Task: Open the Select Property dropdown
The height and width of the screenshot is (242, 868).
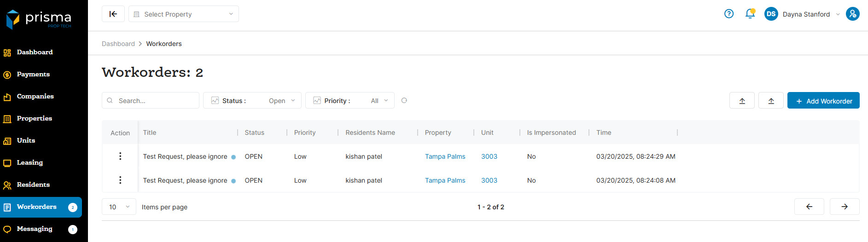Action: tap(183, 14)
